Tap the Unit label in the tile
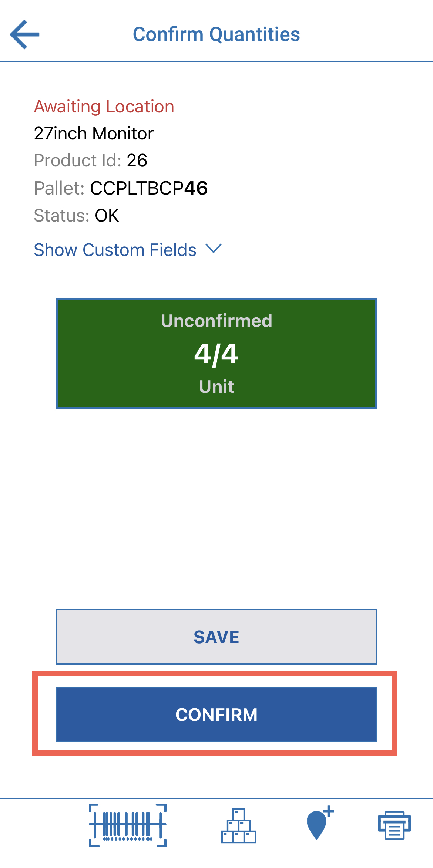Screen dimensions: 433x868 tap(216, 386)
